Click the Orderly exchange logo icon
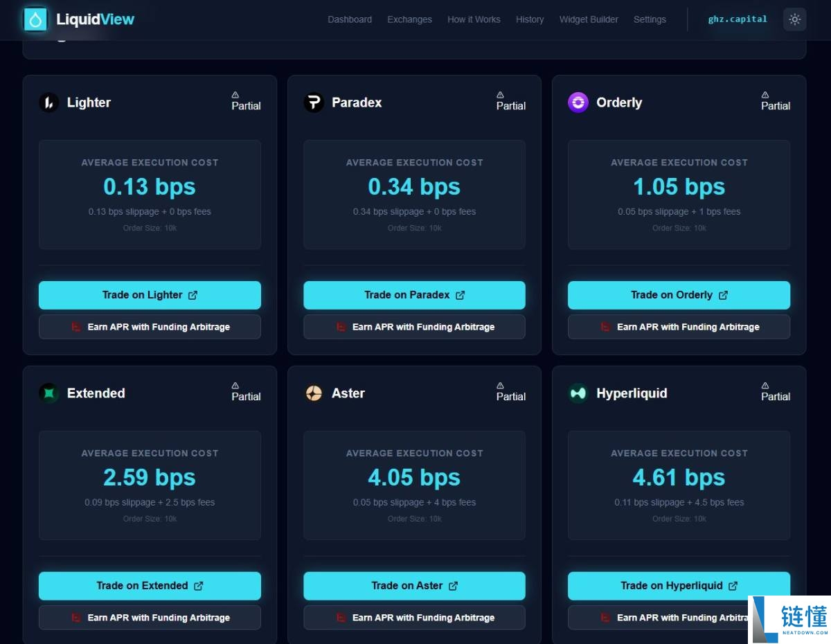This screenshot has height=644, width=831. [578, 102]
